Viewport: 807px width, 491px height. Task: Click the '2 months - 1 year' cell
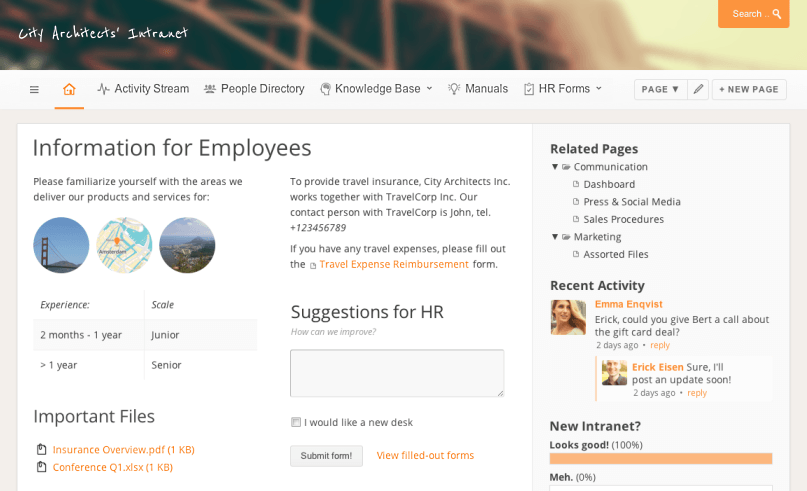click(x=89, y=335)
